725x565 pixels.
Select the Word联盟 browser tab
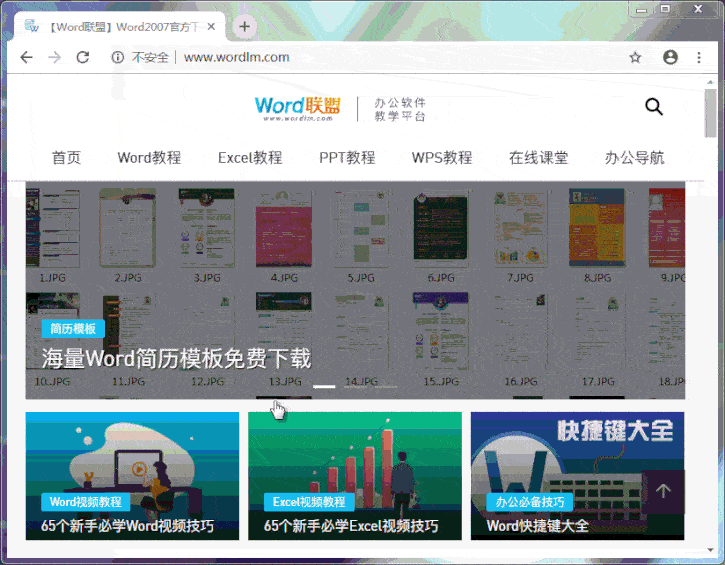[x=120, y=27]
